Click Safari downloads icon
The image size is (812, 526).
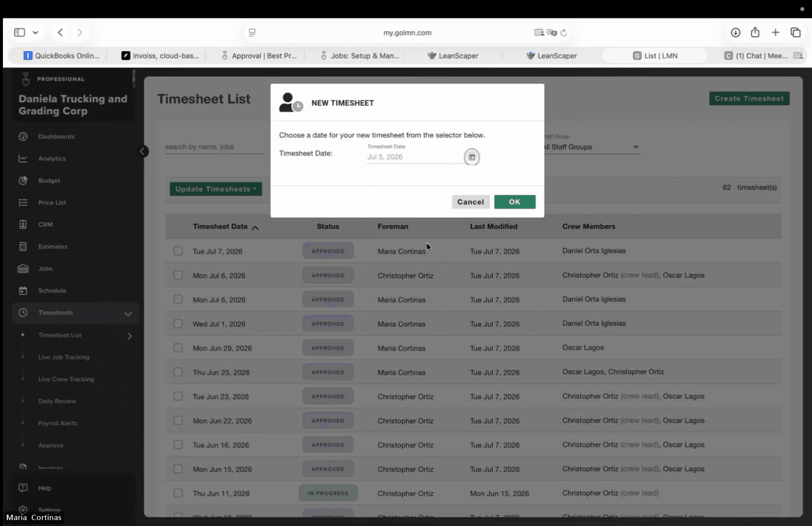coord(736,32)
